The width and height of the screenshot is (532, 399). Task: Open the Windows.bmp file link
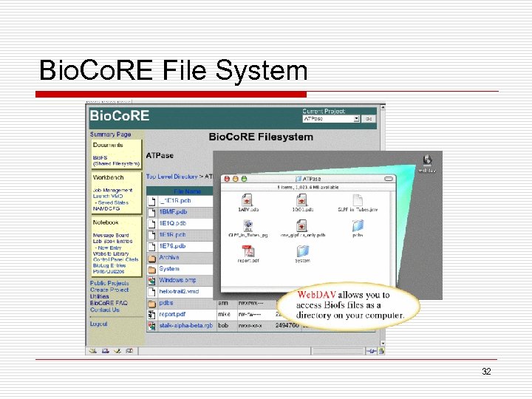tap(177, 280)
